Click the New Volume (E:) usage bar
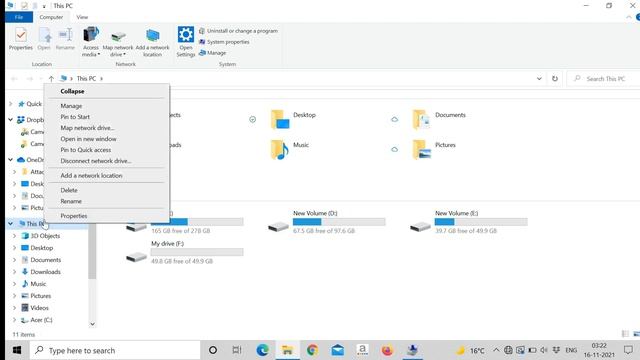Viewport: 640px width, 360px height. 481,222
